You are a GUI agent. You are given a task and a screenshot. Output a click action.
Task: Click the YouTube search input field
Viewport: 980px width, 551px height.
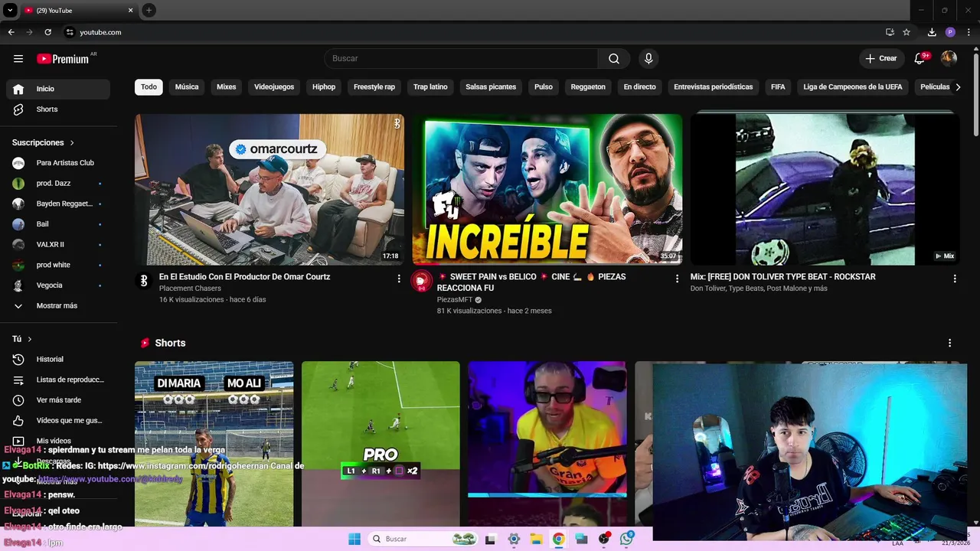tap(461, 59)
